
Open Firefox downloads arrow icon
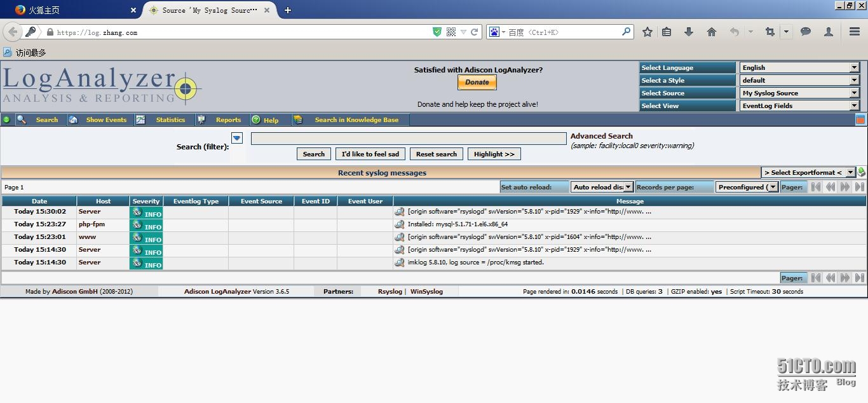(689, 32)
